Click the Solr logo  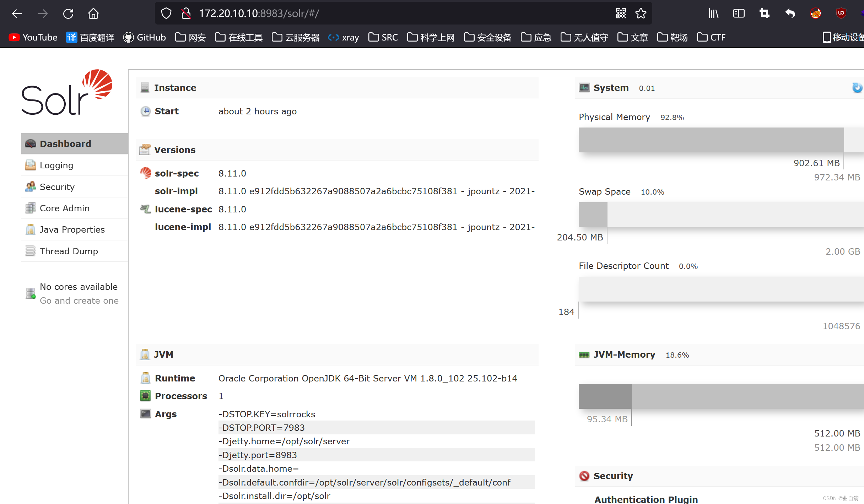[67, 92]
